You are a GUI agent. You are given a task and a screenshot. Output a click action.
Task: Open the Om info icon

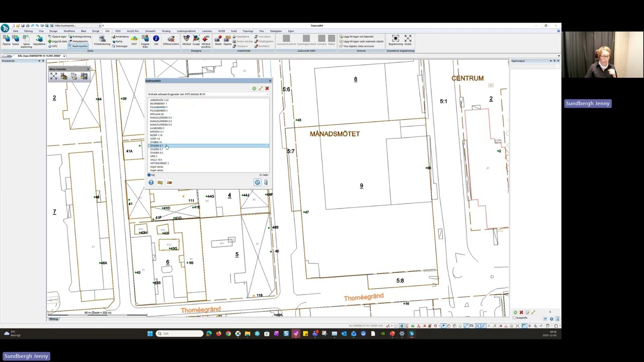point(156,40)
